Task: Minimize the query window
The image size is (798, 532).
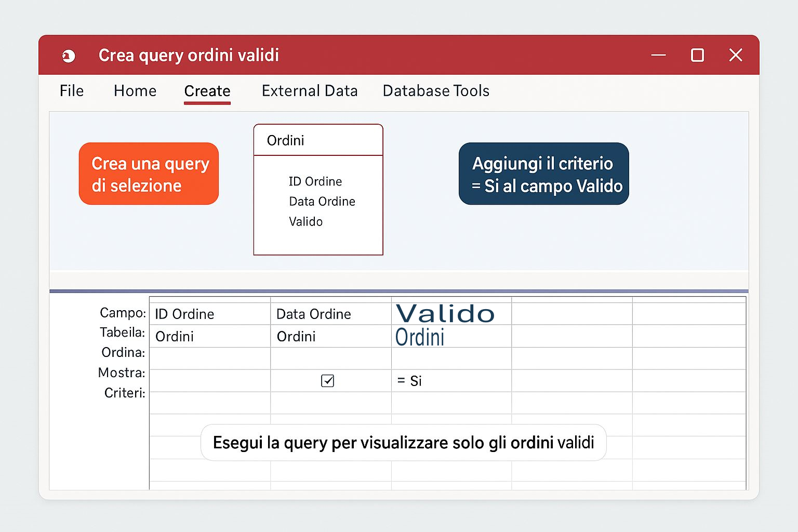Action: tap(658, 55)
